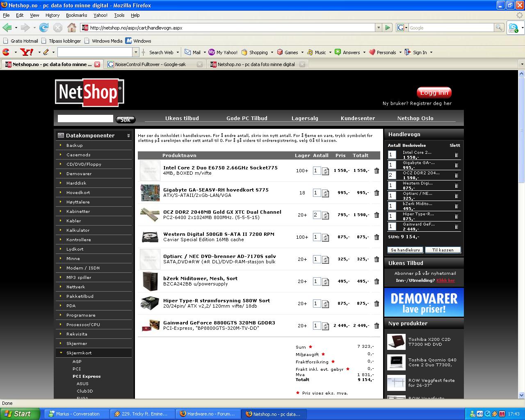The width and height of the screenshot is (525, 420).
Task: Select PCI Express subcategory
Action: [x=87, y=376]
